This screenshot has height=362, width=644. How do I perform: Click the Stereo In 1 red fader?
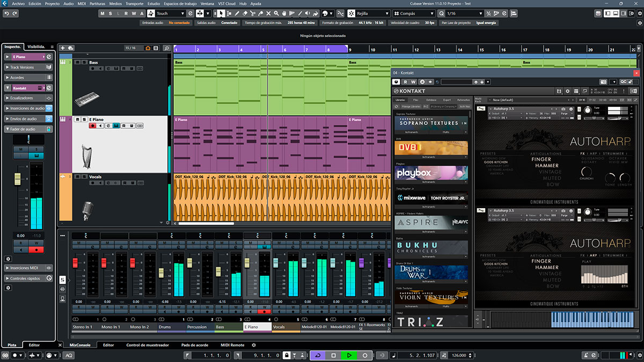(75, 262)
